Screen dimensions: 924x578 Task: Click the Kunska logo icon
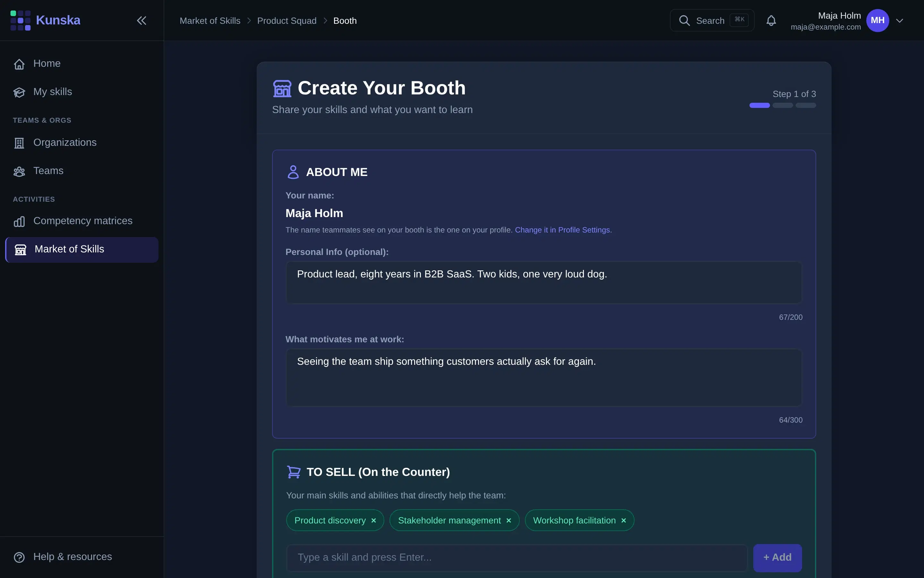point(20,20)
